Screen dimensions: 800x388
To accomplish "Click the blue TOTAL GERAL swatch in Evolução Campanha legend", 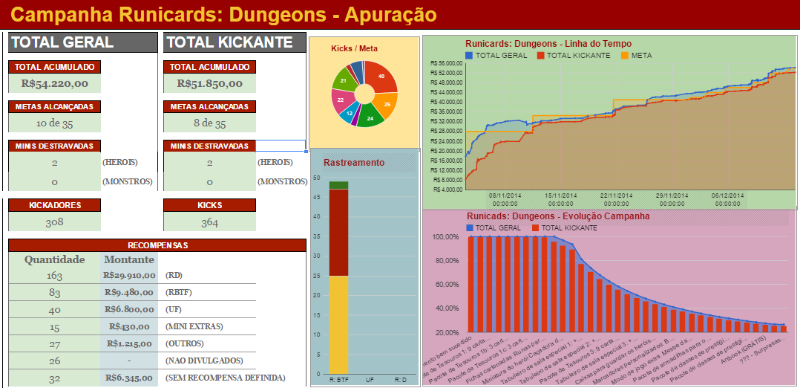I will click(469, 228).
